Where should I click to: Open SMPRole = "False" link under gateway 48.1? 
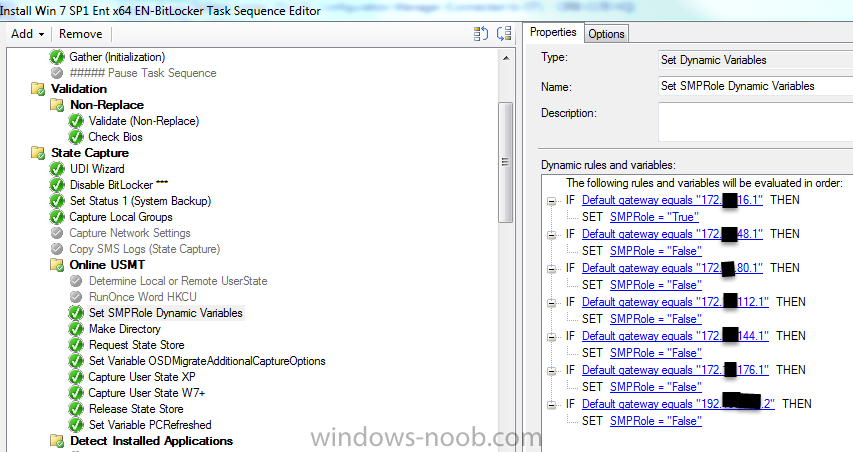click(x=656, y=251)
